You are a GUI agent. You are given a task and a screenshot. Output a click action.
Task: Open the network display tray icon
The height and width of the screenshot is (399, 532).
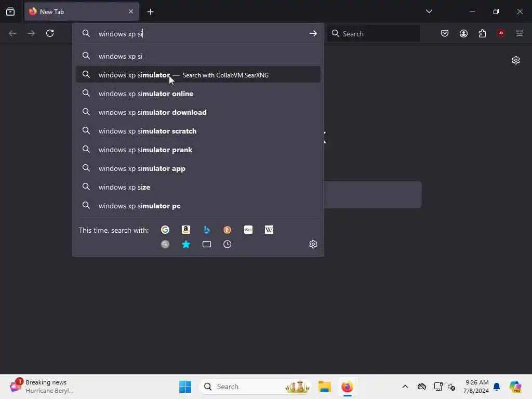pyautogui.click(x=438, y=387)
